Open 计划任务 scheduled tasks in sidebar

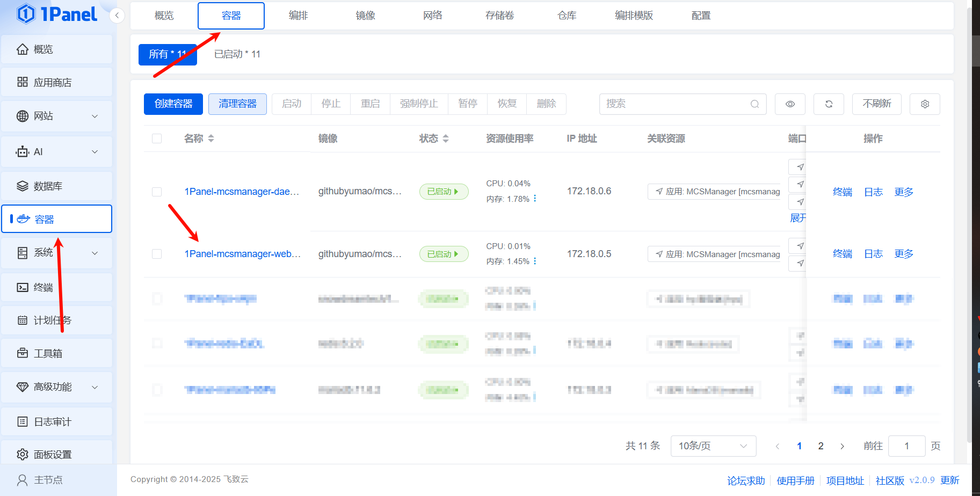(56, 320)
